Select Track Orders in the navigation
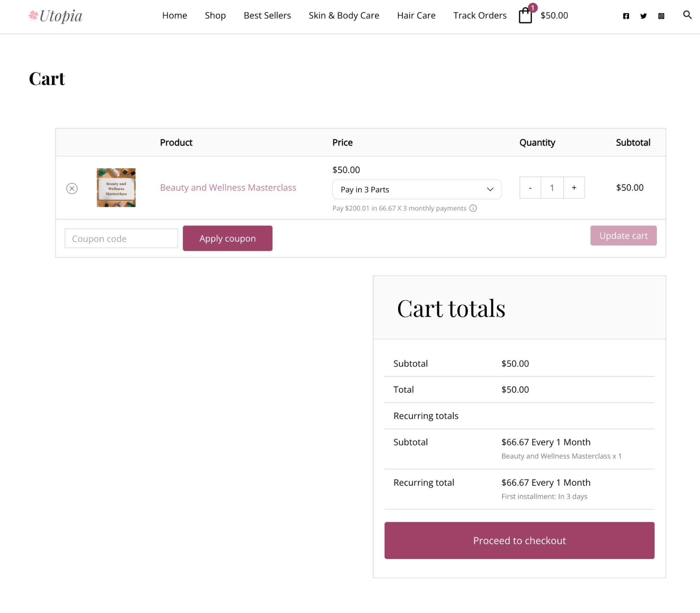Image resolution: width=700 pixels, height=613 pixels. 480,15
